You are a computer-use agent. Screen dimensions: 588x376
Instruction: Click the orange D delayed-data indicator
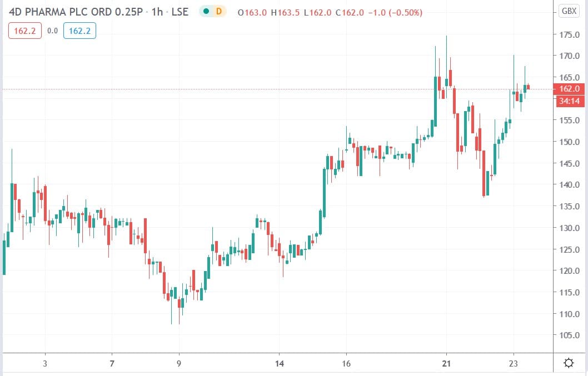(218, 11)
